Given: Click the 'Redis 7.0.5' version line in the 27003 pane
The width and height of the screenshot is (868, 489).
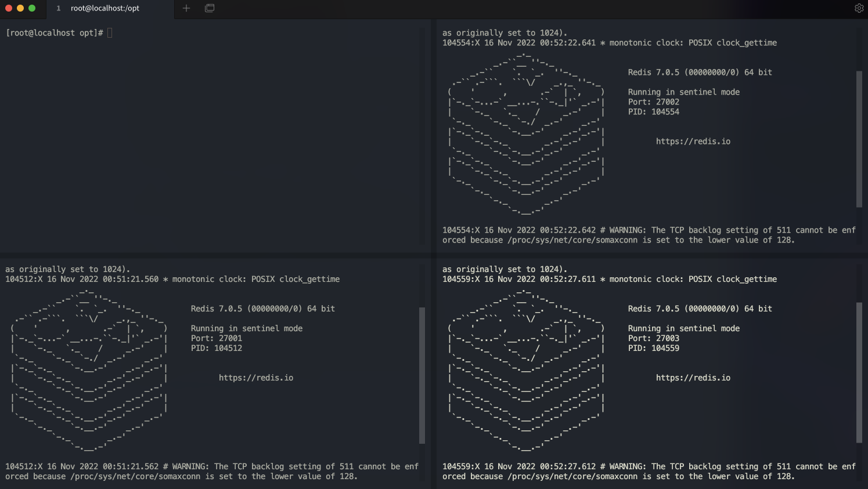Looking at the screenshot, I should point(700,309).
